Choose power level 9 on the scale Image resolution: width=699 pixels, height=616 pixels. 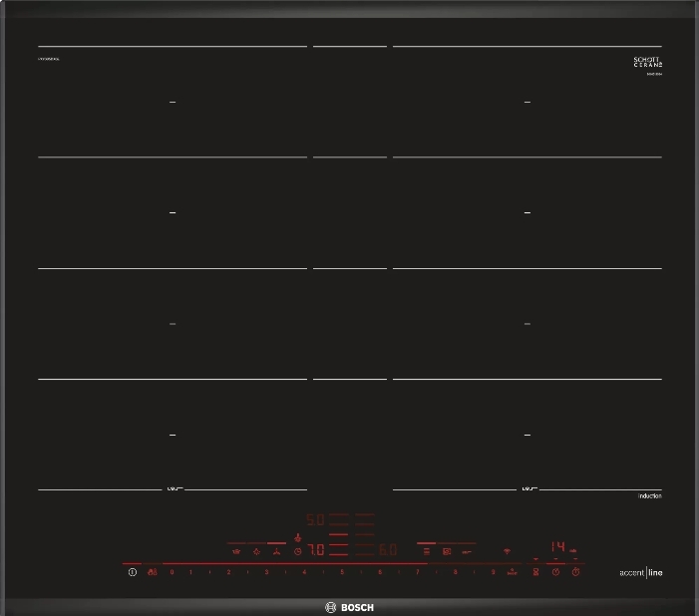[x=493, y=572]
